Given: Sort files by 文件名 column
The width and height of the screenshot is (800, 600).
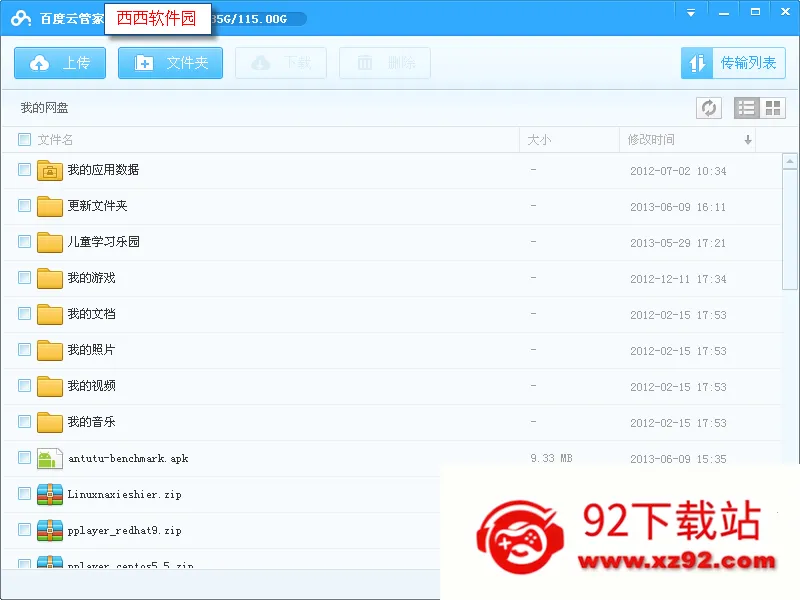Looking at the screenshot, I should click(x=55, y=140).
